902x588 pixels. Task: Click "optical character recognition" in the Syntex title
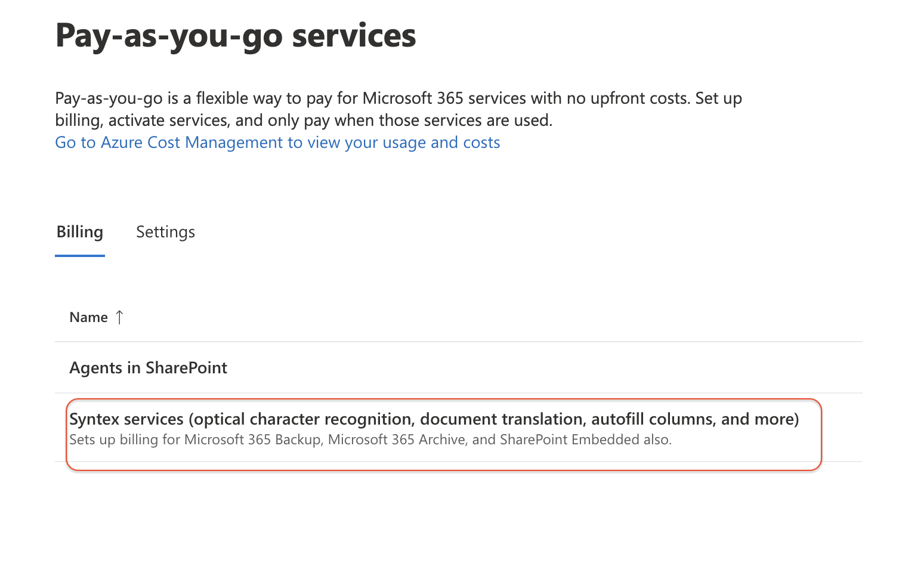304,419
